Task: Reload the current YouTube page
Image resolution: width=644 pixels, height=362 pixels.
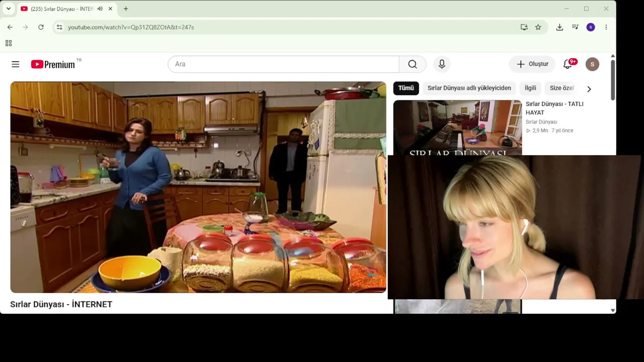Action: pos(41,27)
